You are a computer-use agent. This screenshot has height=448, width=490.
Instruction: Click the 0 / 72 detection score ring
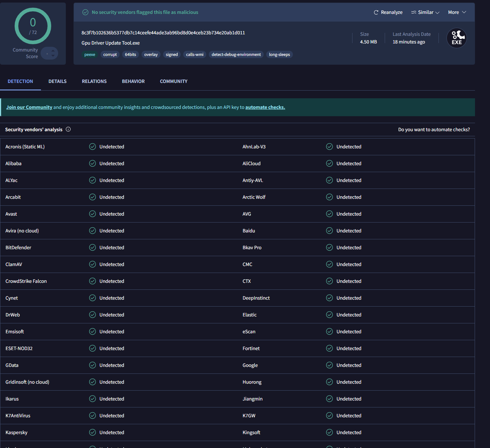click(x=33, y=26)
